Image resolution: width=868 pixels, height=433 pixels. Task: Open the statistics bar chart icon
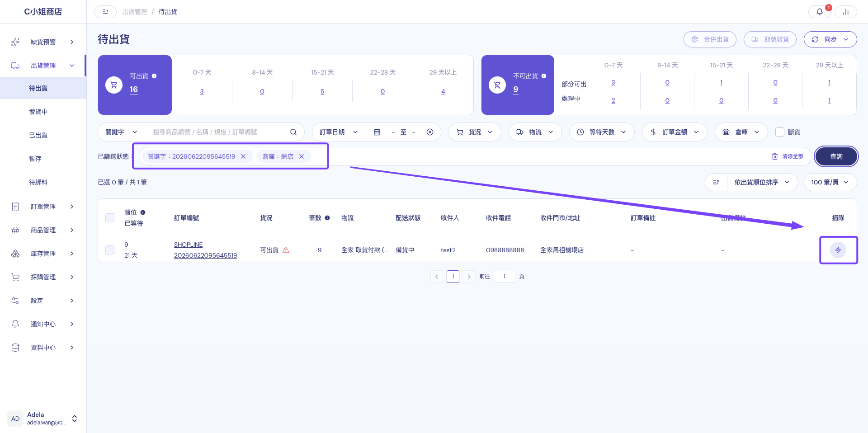point(845,12)
